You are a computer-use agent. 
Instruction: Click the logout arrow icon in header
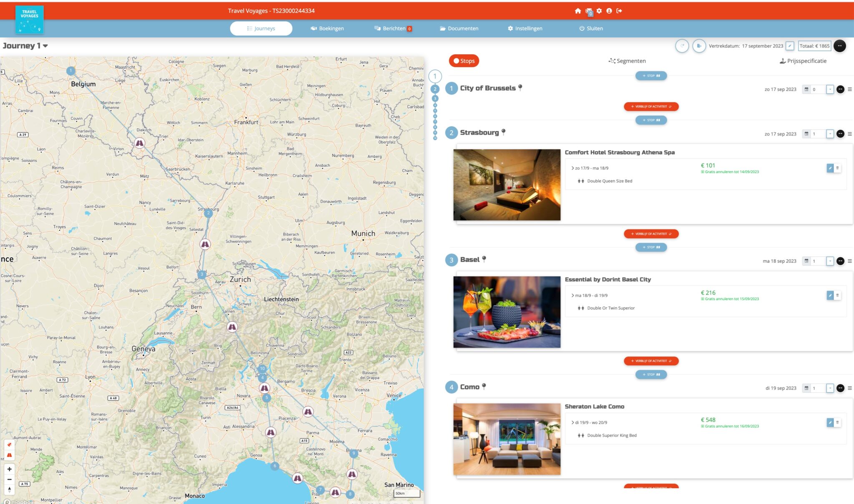pyautogui.click(x=619, y=11)
